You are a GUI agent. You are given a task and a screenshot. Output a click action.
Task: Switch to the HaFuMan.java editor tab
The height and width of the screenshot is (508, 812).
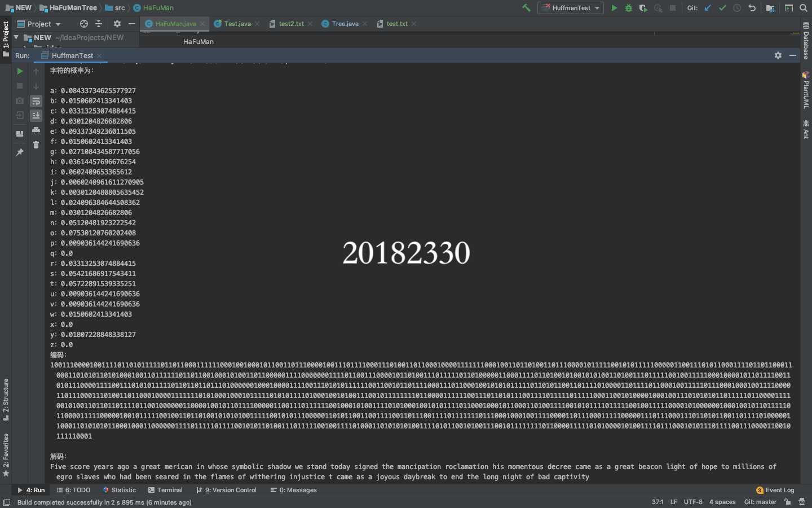click(175, 24)
